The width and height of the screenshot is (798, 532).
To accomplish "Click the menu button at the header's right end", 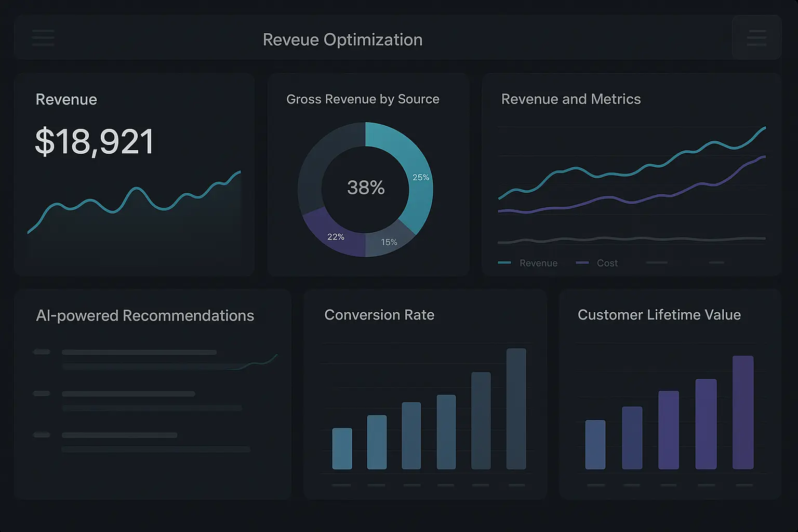I will pos(756,38).
